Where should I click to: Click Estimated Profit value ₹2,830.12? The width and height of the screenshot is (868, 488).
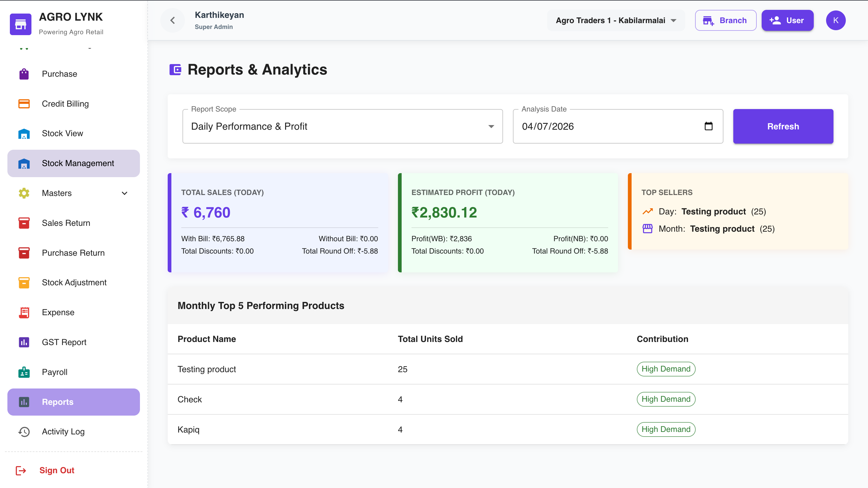coord(444,213)
